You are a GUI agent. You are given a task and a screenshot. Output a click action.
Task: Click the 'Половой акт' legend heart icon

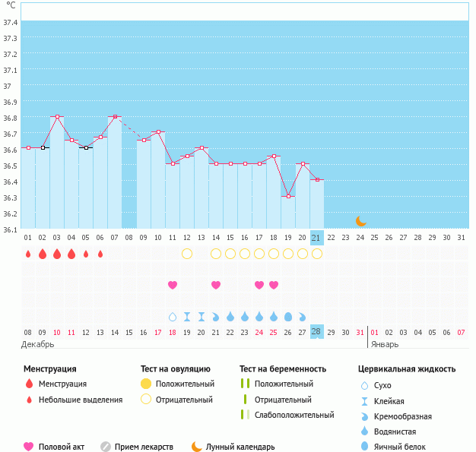pos(29,447)
